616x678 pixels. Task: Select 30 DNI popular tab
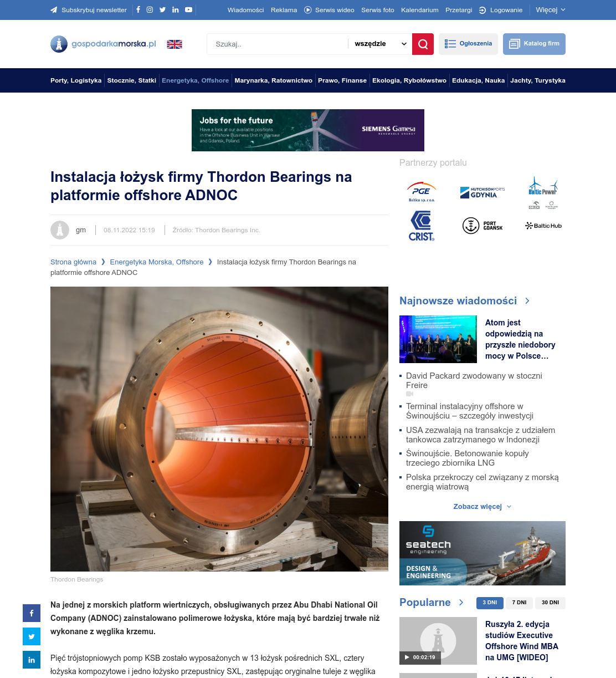(x=550, y=603)
